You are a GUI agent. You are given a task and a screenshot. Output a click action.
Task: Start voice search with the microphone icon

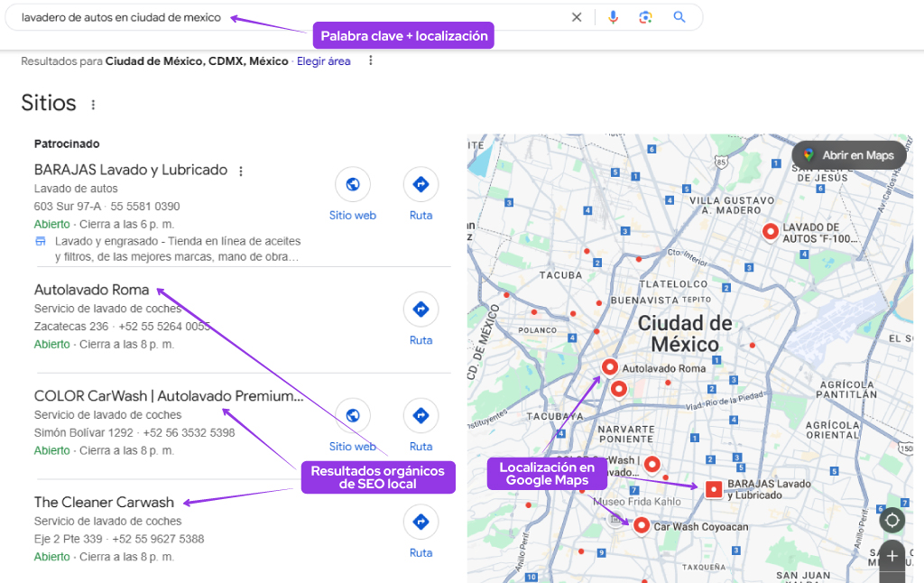tap(613, 17)
